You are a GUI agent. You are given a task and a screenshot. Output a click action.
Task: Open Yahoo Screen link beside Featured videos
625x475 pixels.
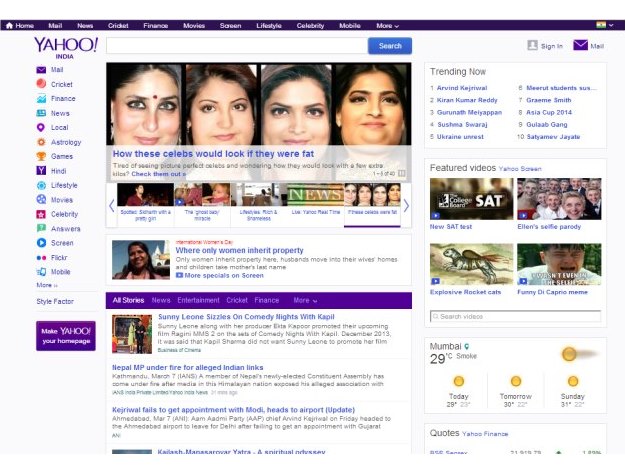(520, 169)
